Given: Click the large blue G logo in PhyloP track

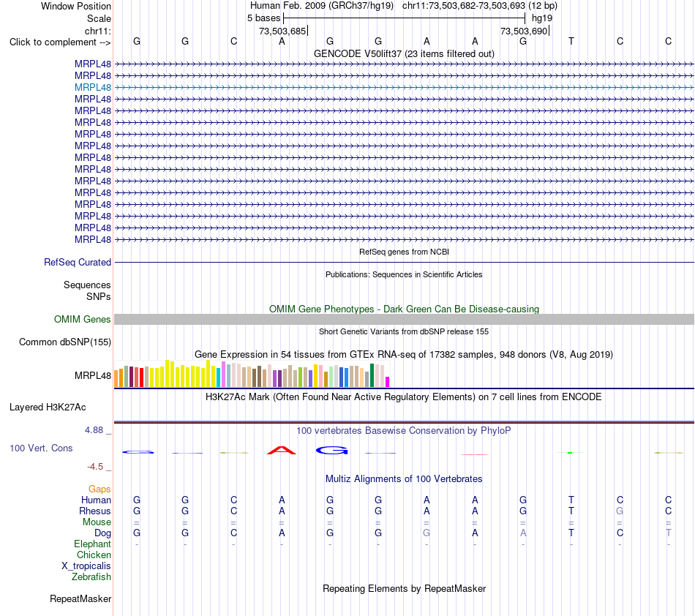Looking at the screenshot, I should (331, 451).
